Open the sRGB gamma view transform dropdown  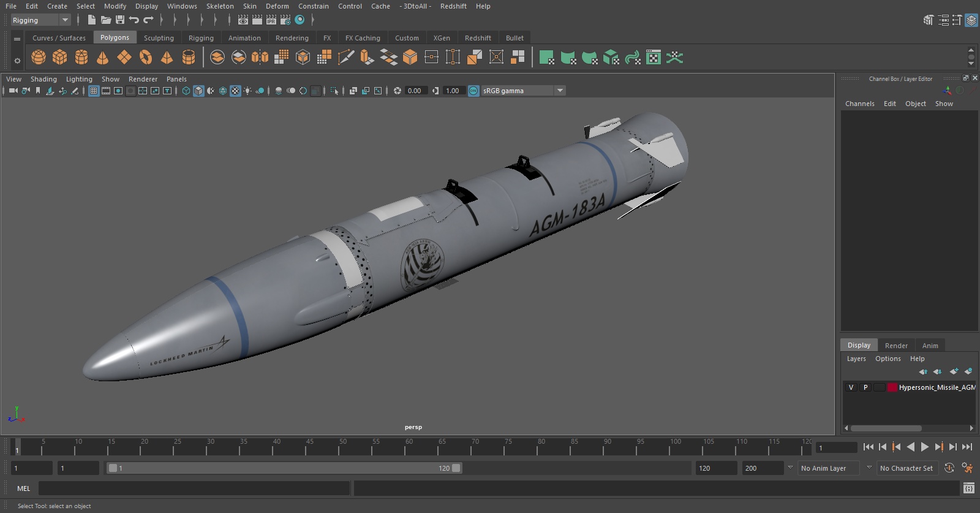[x=523, y=91]
